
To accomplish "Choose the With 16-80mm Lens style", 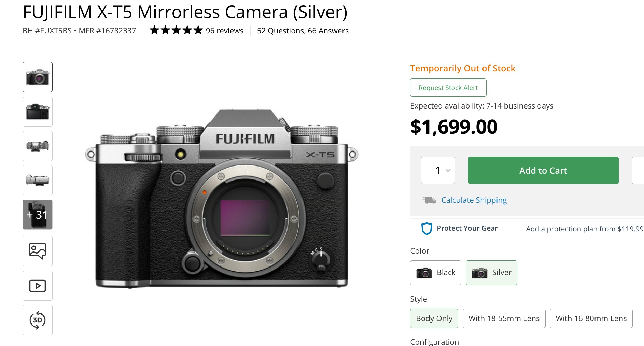I will tap(591, 318).
